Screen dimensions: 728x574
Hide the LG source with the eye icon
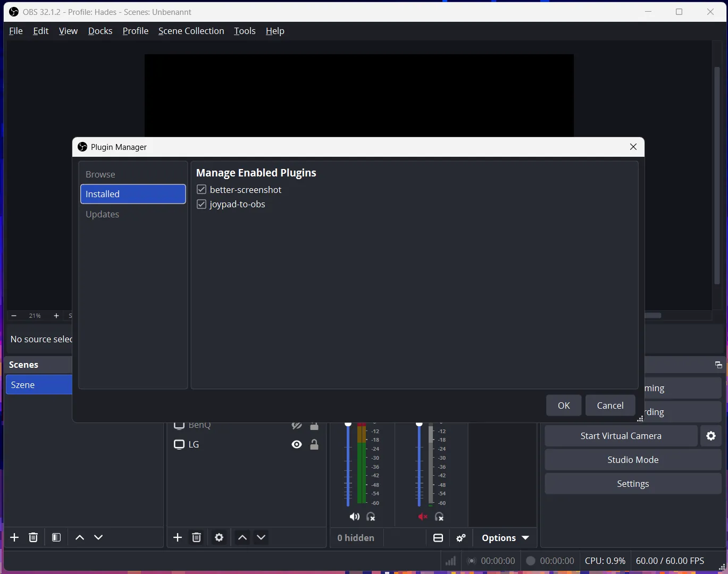tap(297, 444)
